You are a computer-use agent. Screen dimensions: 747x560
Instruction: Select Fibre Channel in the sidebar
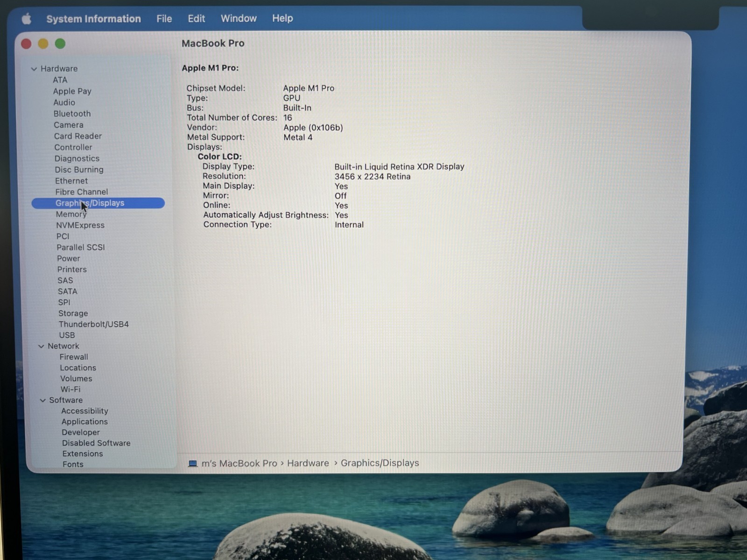[x=82, y=192]
